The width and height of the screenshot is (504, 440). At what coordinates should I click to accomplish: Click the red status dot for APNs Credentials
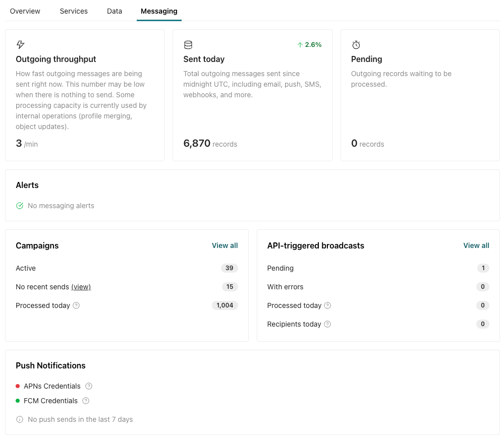coord(17,386)
